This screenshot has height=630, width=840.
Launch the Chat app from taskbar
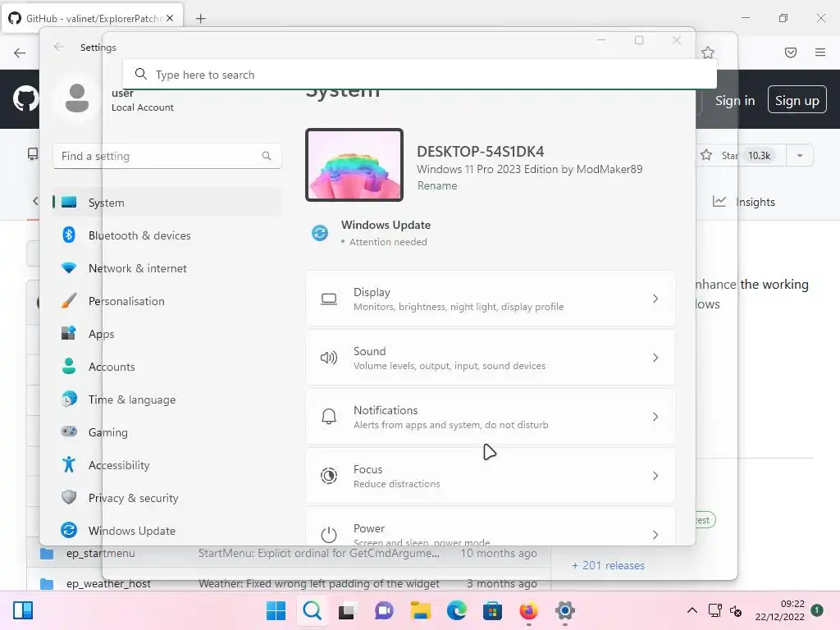click(x=384, y=610)
